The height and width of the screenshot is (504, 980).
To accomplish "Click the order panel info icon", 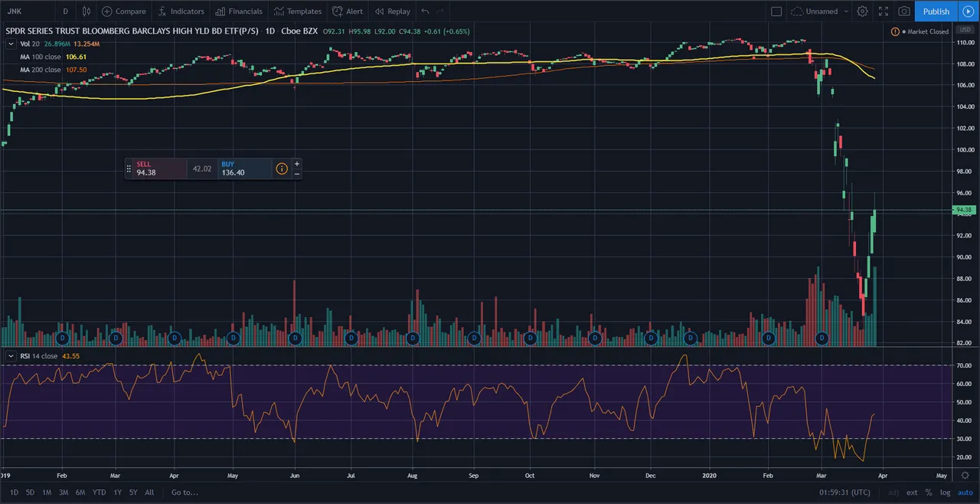I will (282, 169).
